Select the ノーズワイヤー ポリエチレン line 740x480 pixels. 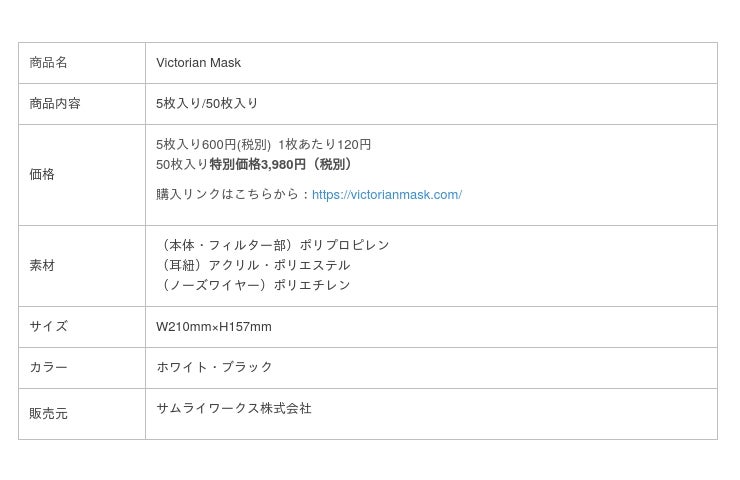255,285
